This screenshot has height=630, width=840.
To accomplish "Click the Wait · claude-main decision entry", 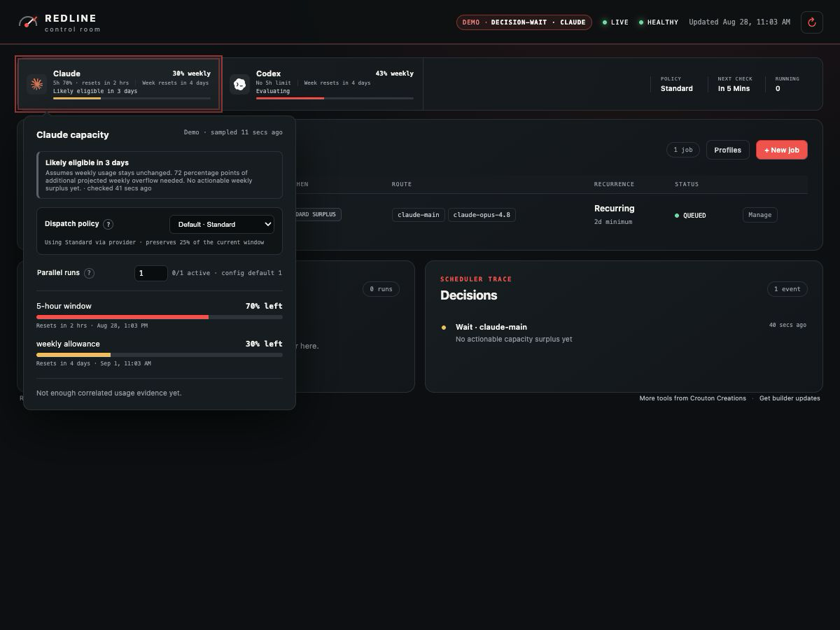I will tap(624, 332).
